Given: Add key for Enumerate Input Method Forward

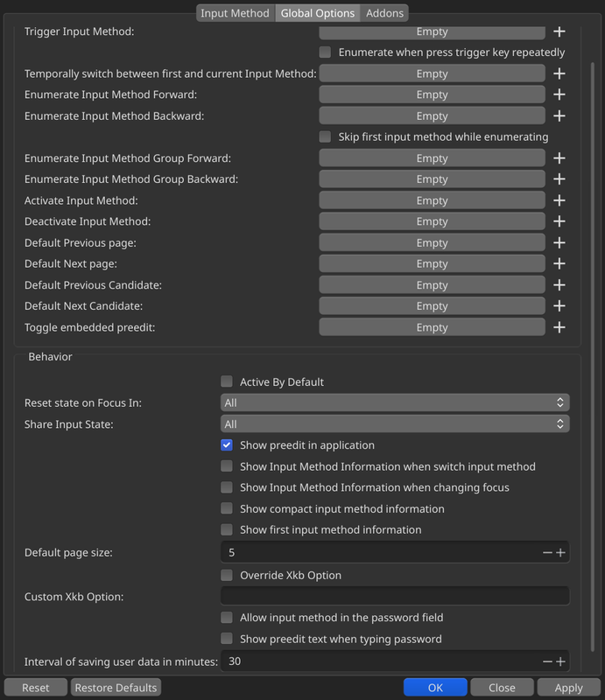Looking at the screenshot, I should [x=559, y=94].
